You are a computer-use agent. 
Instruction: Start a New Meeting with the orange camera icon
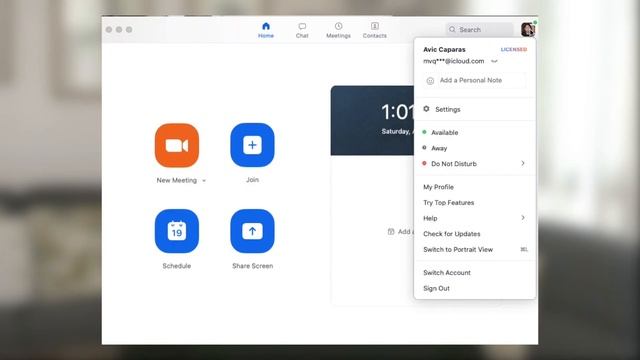[x=177, y=145]
